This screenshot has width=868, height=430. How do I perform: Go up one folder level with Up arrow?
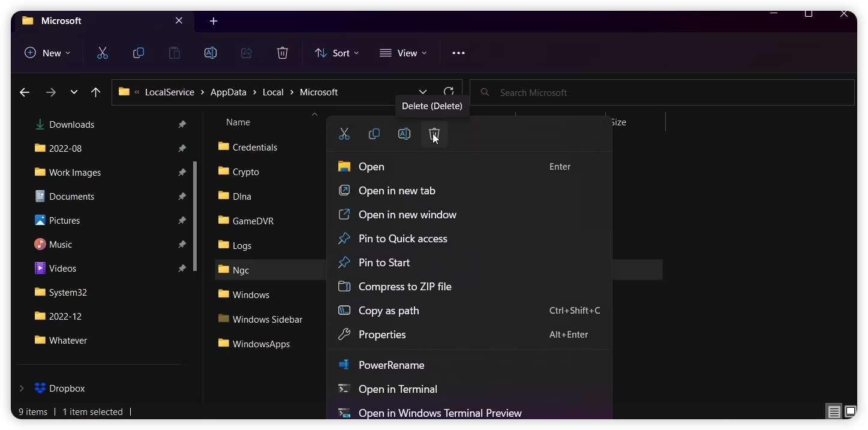pyautogui.click(x=95, y=92)
